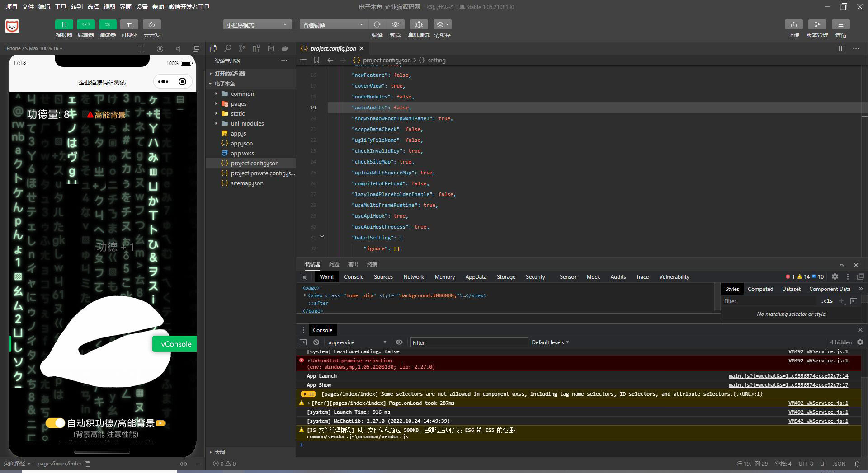
Task: Open the app.json file
Action: pos(241,143)
